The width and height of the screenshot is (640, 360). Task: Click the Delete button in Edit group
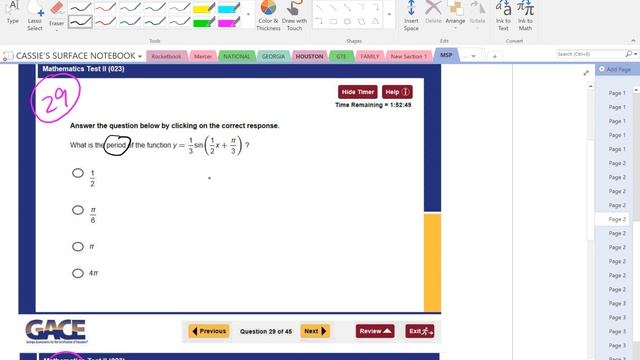pyautogui.click(x=433, y=12)
